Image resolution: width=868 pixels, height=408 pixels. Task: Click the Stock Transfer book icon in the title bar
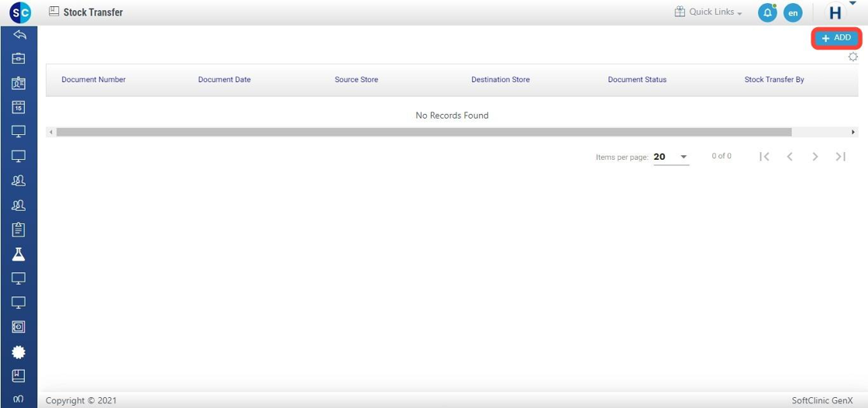pos(53,11)
